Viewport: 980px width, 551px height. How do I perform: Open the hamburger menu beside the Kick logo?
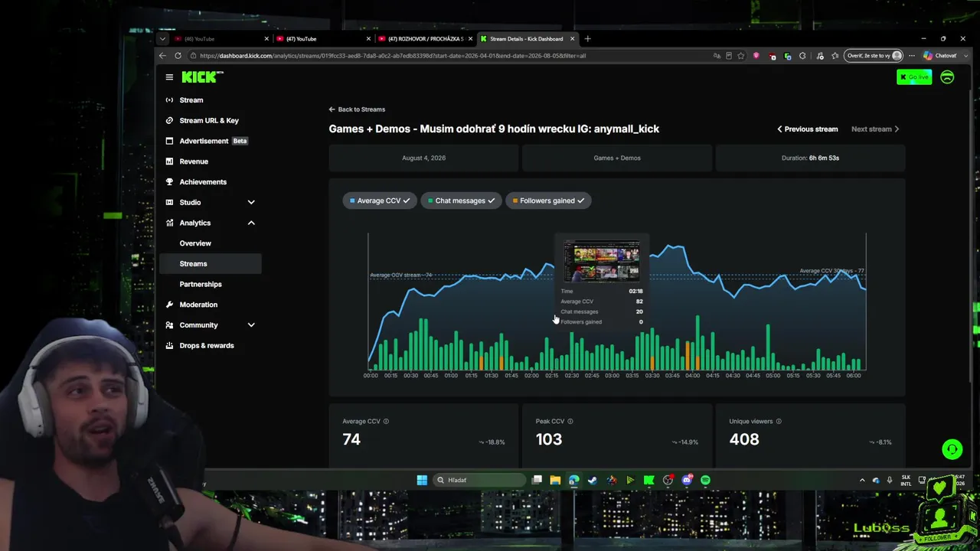169,77
